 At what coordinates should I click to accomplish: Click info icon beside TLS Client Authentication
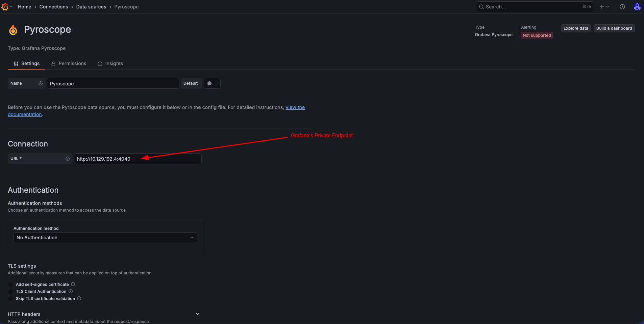coord(71,291)
